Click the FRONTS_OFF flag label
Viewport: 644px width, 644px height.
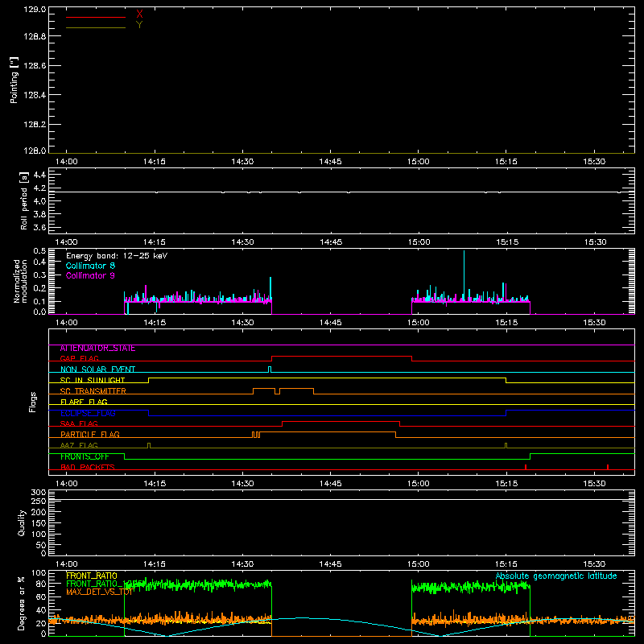(85, 456)
